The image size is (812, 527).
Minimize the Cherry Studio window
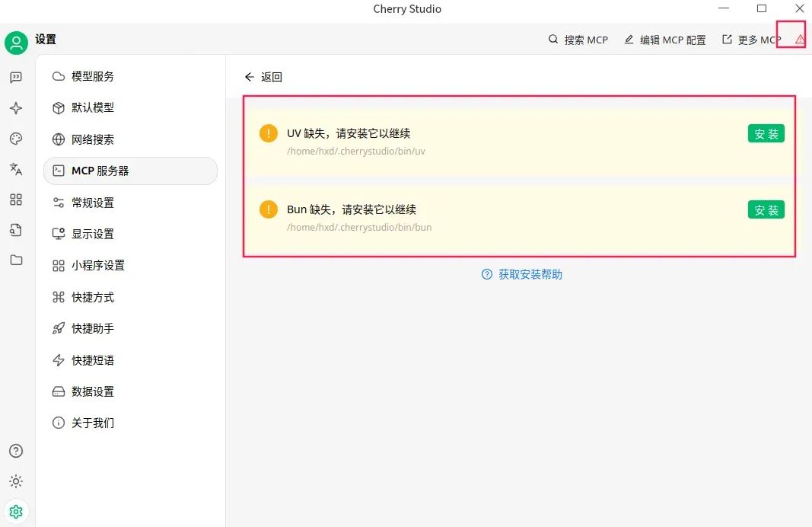click(724, 8)
